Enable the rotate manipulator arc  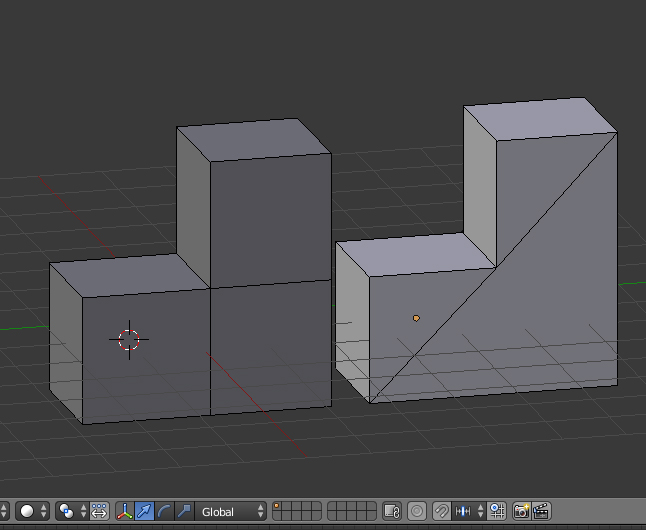click(x=164, y=511)
